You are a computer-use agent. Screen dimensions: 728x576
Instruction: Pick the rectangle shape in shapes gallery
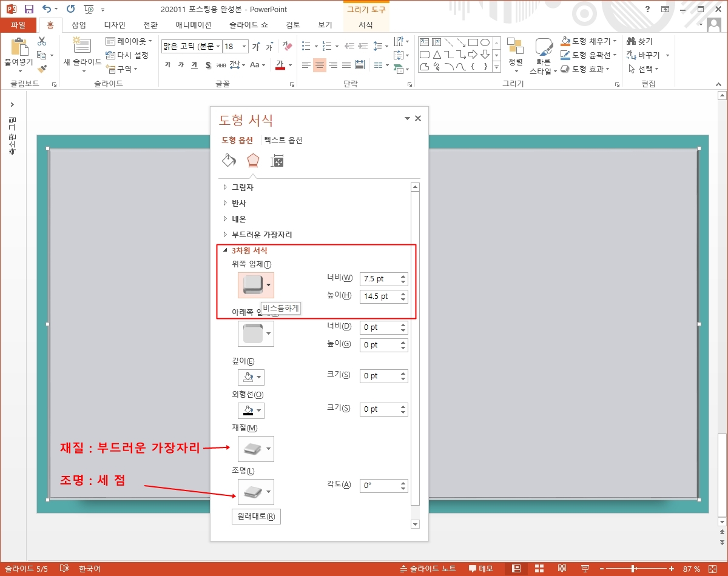tap(473, 42)
